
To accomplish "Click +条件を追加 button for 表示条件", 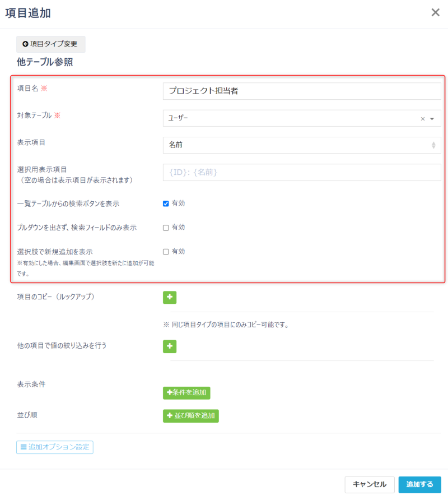I will click(x=186, y=393).
